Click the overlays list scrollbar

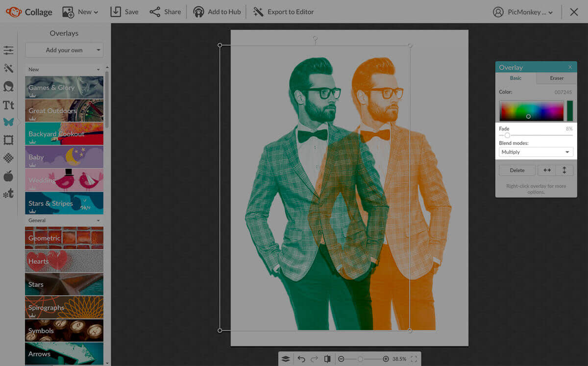coord(107,101)
